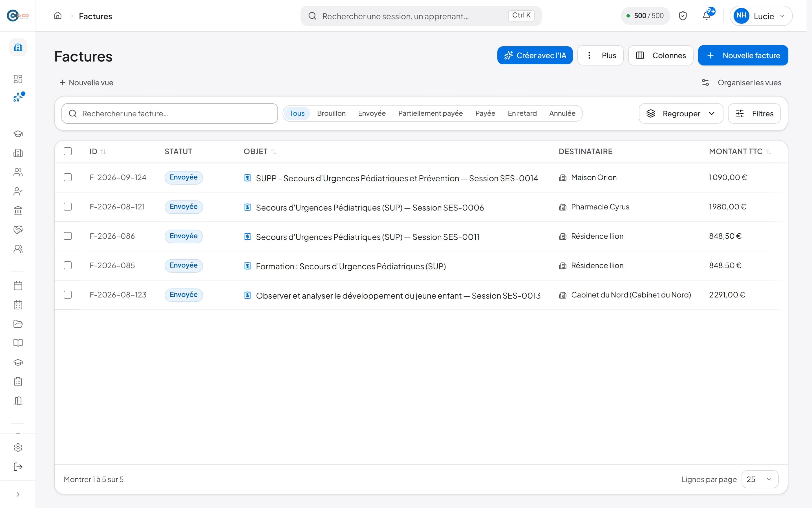
Task: Open the notifications bell
Action: (706, 16)
